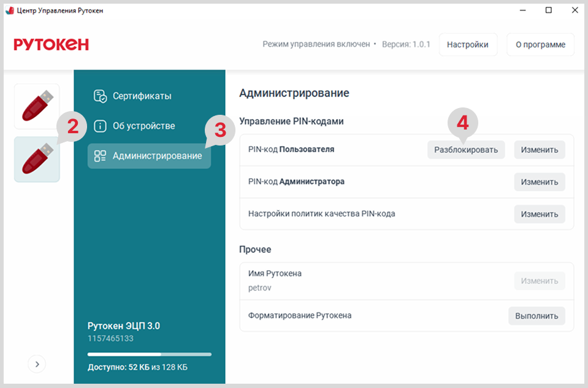Image resolution: width=588 pixels, height=388 pixels.
Task: Change the Administrator PIN code
Action: (539, 182)
